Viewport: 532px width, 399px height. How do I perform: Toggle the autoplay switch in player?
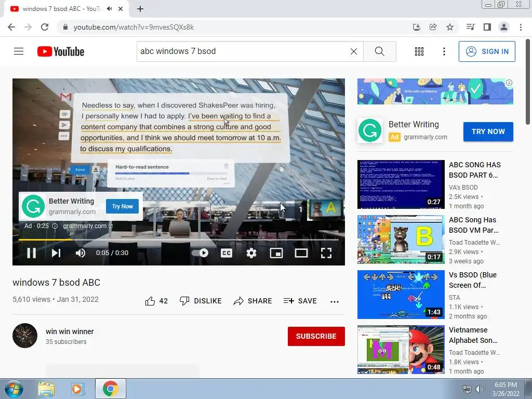point(200,253)
